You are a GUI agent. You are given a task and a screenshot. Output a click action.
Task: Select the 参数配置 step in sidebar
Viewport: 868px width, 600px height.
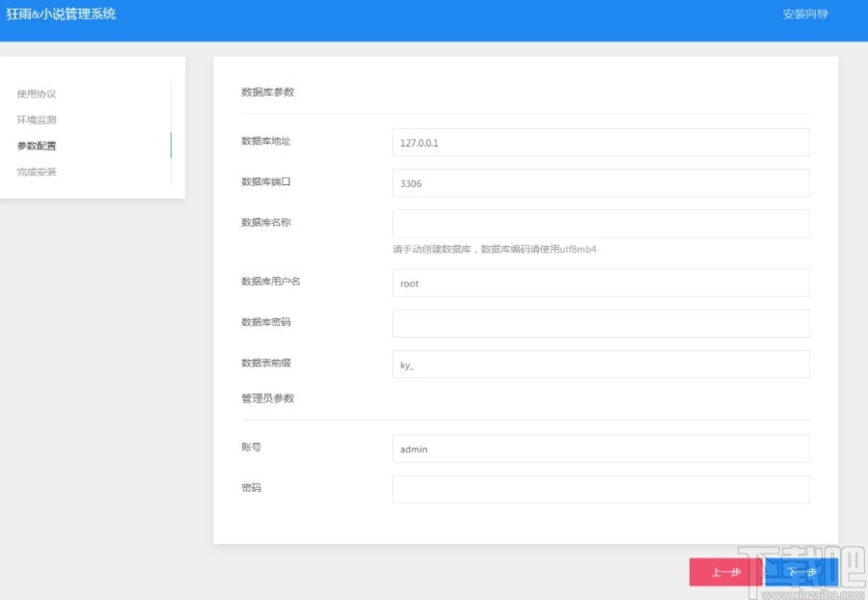[x=36, y=146]
